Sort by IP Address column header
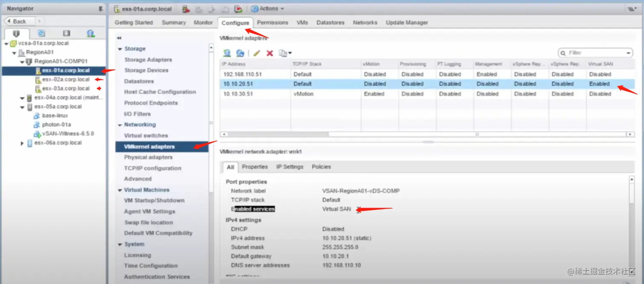644x284 pixels. [256, 64]
